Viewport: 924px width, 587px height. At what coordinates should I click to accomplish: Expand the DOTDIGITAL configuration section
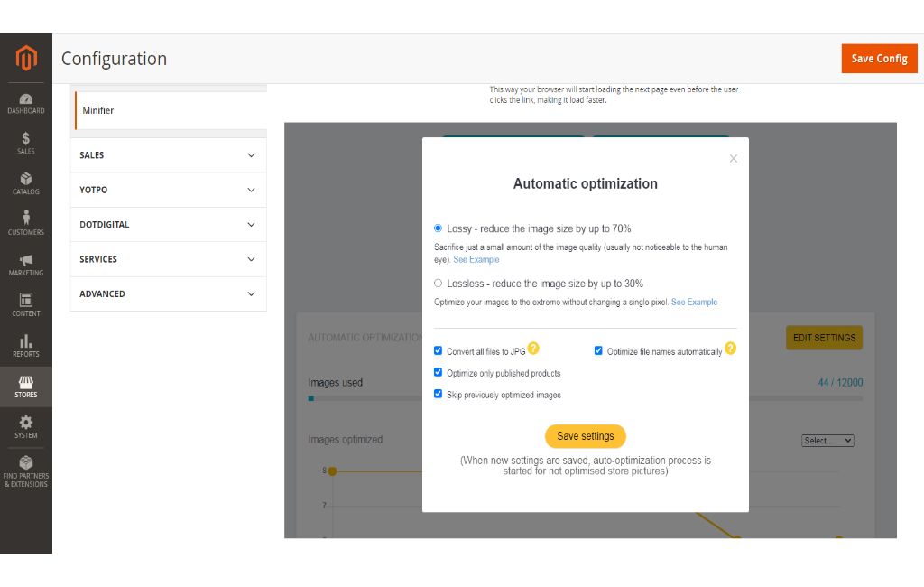(x=168, y=224)
